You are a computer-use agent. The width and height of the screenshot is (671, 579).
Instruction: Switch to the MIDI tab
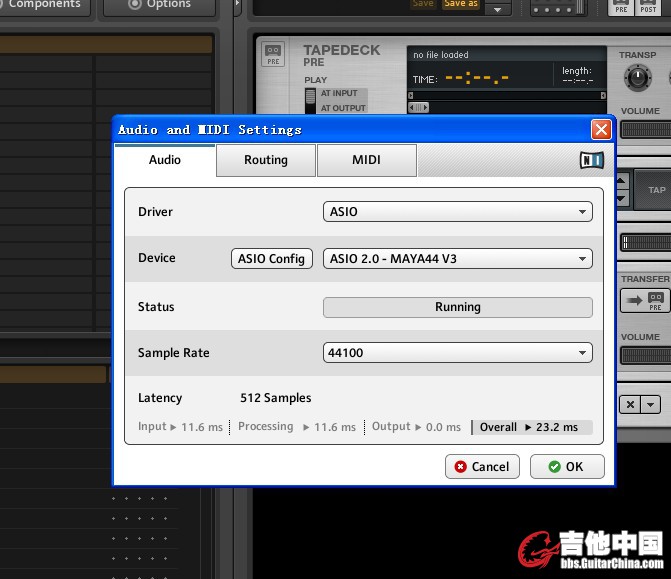point(367,160)
